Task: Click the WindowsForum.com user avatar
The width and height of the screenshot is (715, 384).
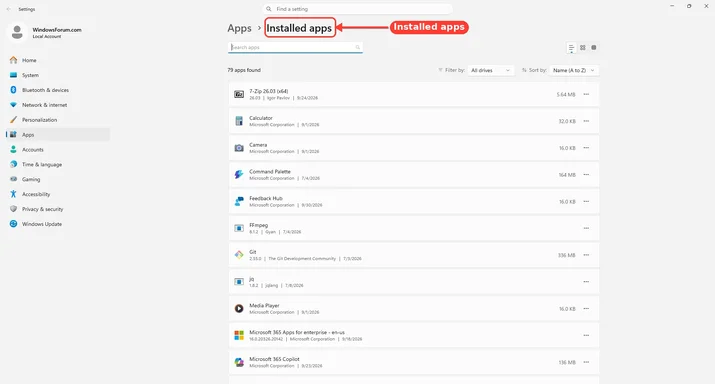Action: [17, 32]
